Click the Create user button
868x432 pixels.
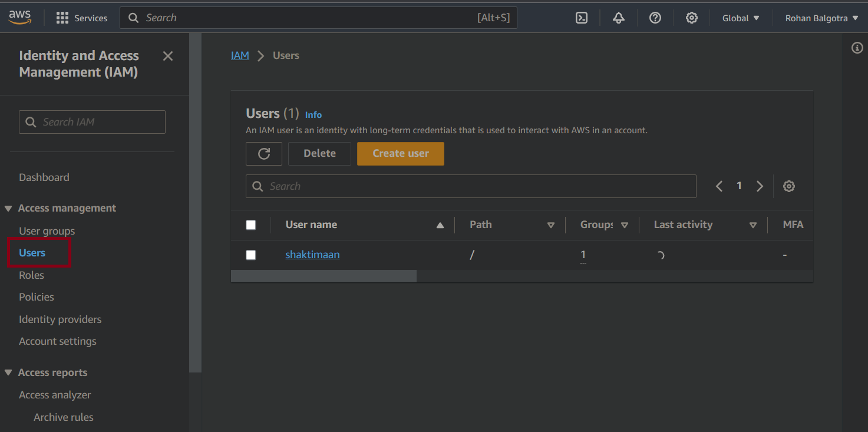tap(401, 154)
